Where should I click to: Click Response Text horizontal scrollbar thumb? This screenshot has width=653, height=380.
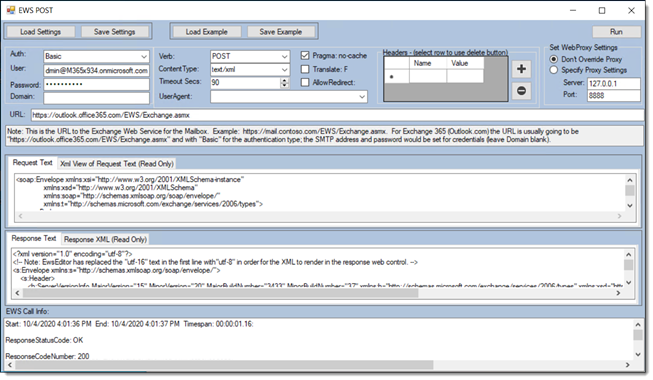pyautogui.click(x=220, y=293)
